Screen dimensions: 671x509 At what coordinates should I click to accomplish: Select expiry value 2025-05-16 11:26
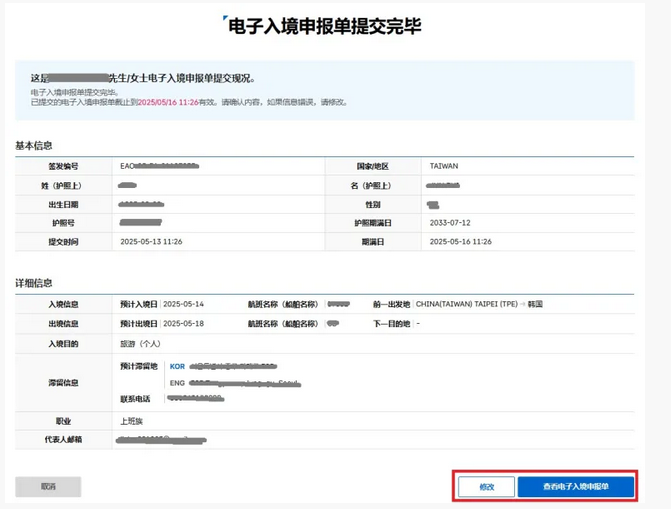click(460, 242)
